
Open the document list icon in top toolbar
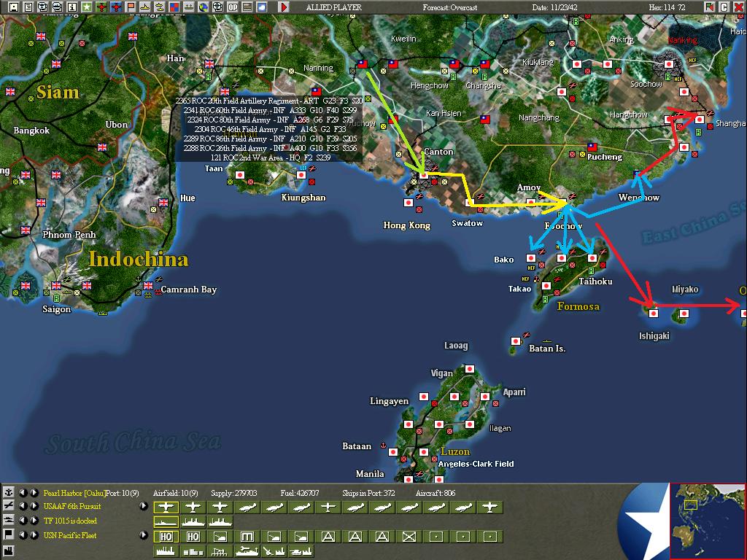28,7
